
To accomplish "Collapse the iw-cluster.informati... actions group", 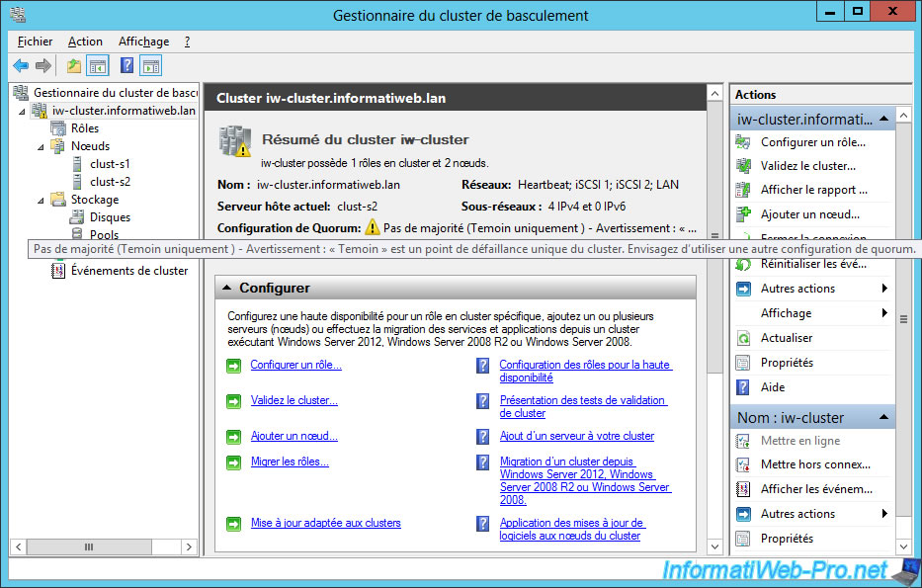I will click(883, 120).
